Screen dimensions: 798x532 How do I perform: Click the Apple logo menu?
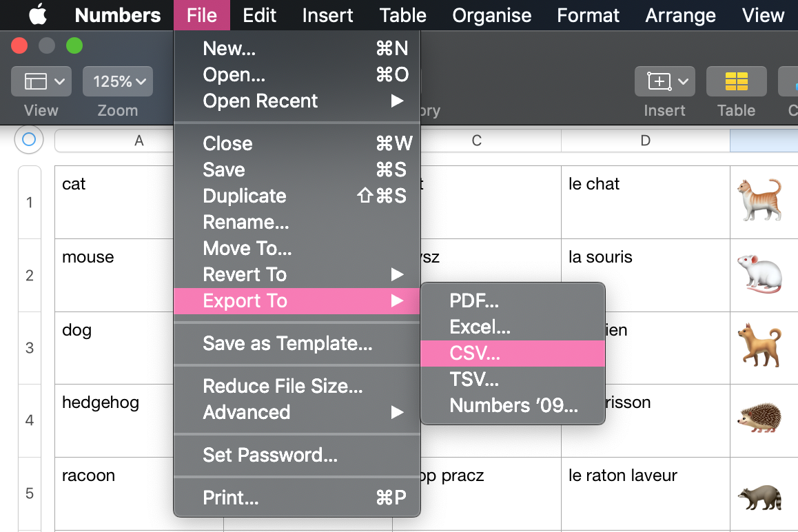click(37, 14)
